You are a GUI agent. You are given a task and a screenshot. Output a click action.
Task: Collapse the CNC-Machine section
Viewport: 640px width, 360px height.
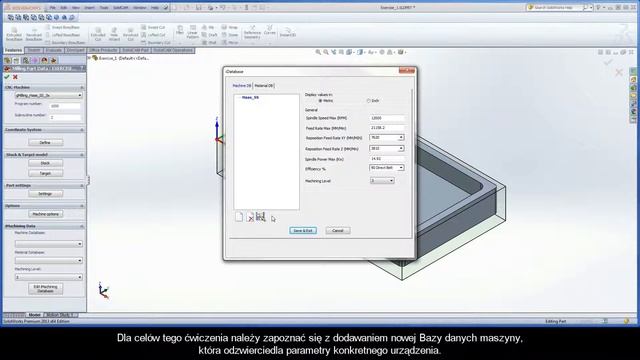(x=82, y=87)
